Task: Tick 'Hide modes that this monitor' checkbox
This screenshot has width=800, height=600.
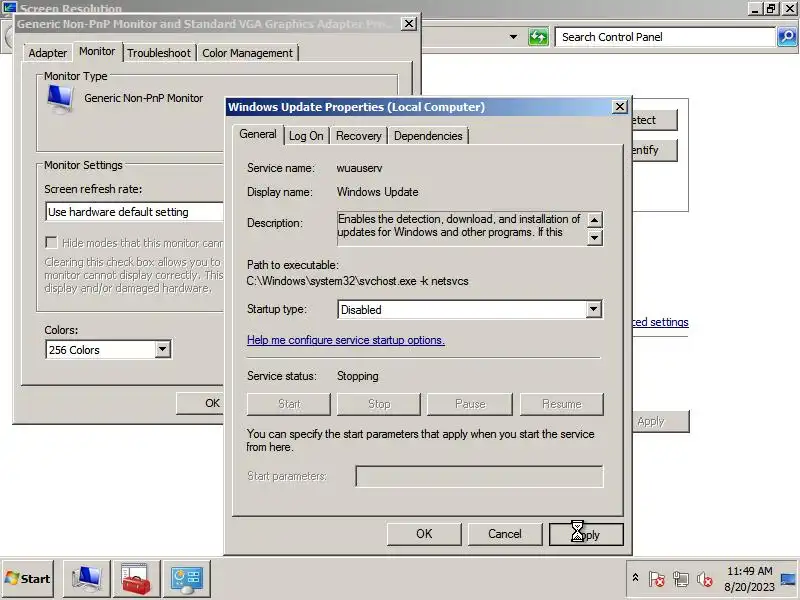Action: pyautogui.click(x=51, y=242)
